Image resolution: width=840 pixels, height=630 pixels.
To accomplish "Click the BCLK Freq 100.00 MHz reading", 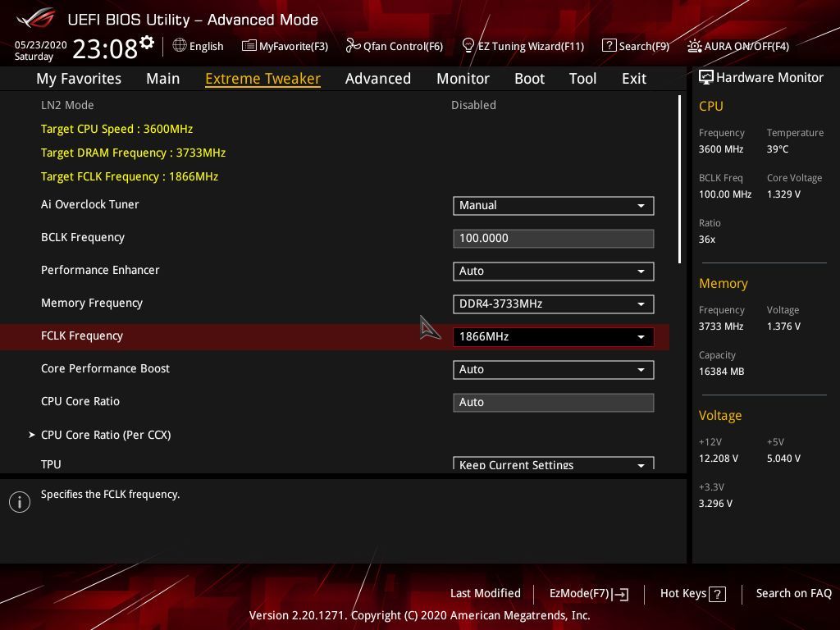I will pos(725,194).
